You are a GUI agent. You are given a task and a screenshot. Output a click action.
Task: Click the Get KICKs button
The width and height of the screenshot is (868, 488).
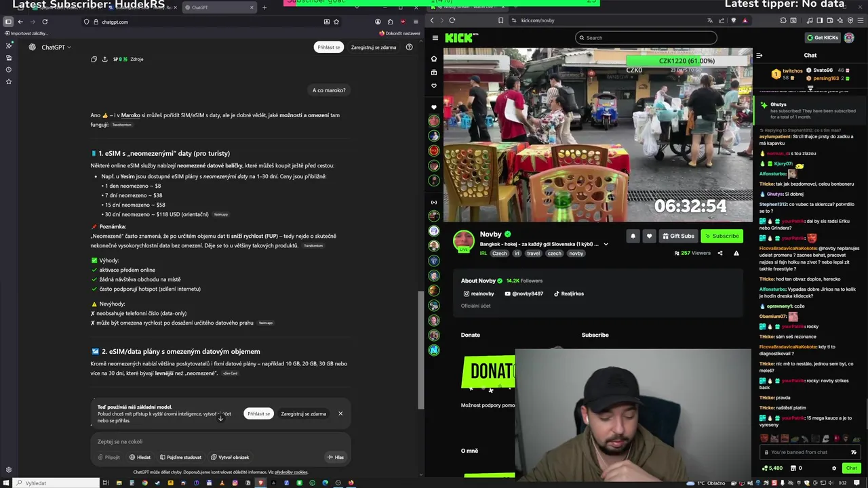coord(822,37)
